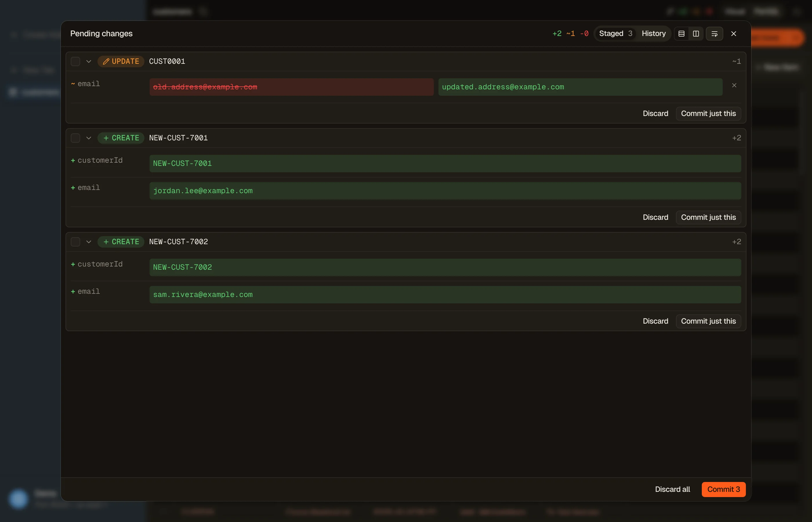Collapse the NEW-CUST-7002 change chevron
The image size is (812, 522).
tap(89, 242)
